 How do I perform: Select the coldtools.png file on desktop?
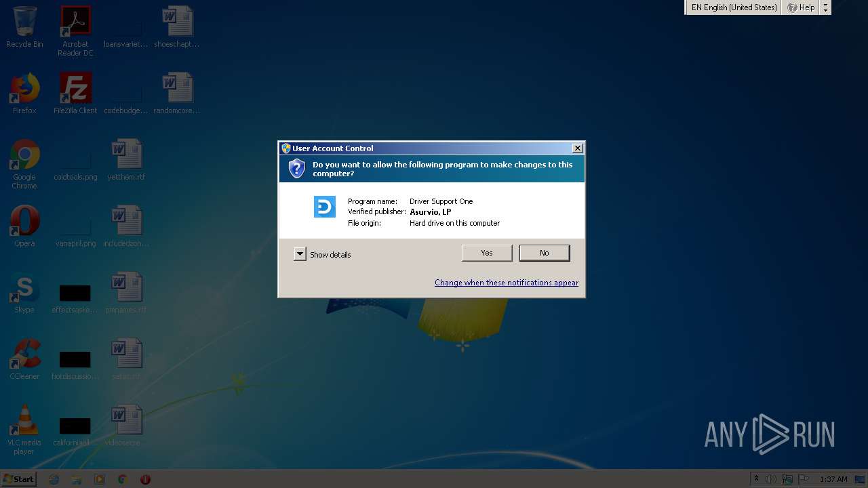75,165
